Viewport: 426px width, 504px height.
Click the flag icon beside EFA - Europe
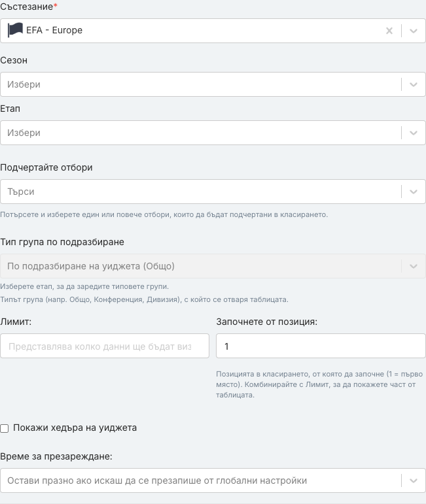(15, 30)
